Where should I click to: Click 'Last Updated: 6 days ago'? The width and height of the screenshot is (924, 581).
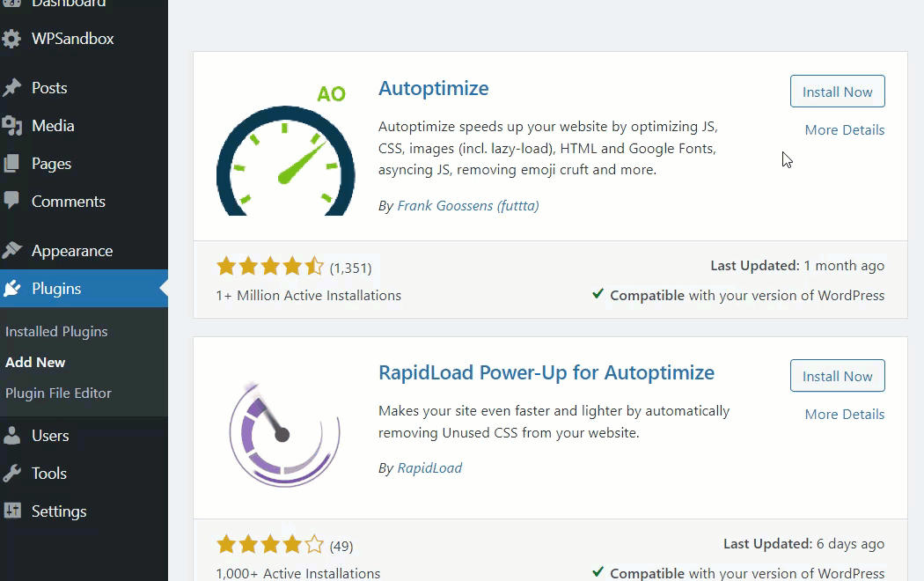pos(803,544)
